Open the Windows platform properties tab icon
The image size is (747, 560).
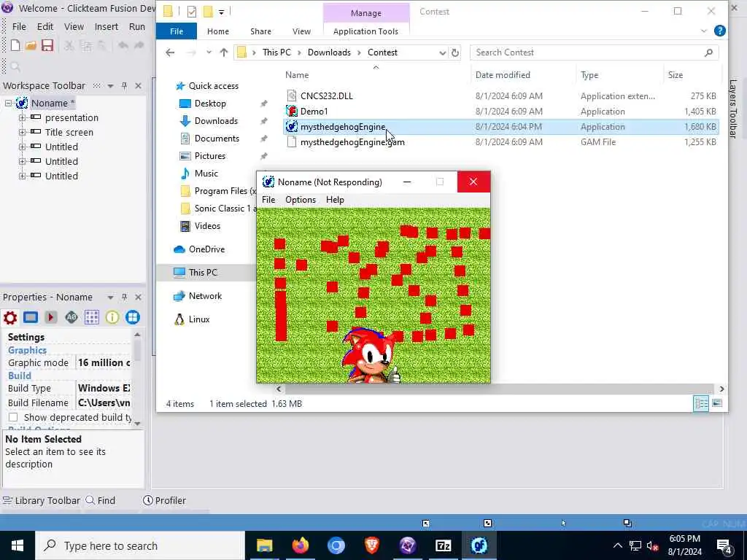coord(133,317)
